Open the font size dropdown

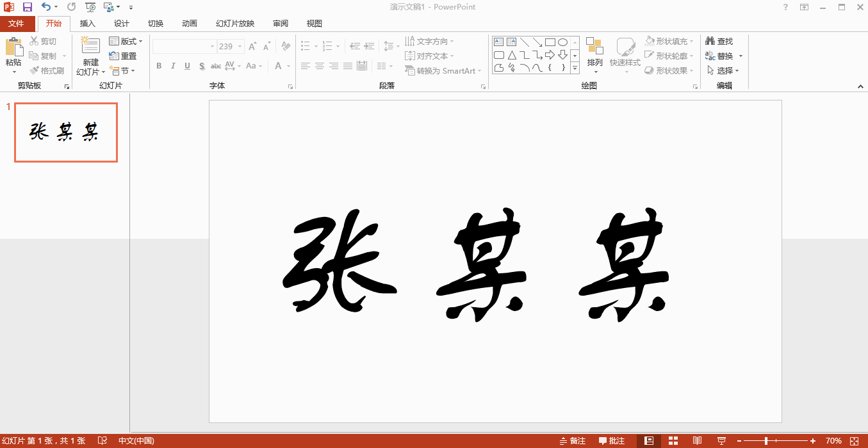pos(240,47)
